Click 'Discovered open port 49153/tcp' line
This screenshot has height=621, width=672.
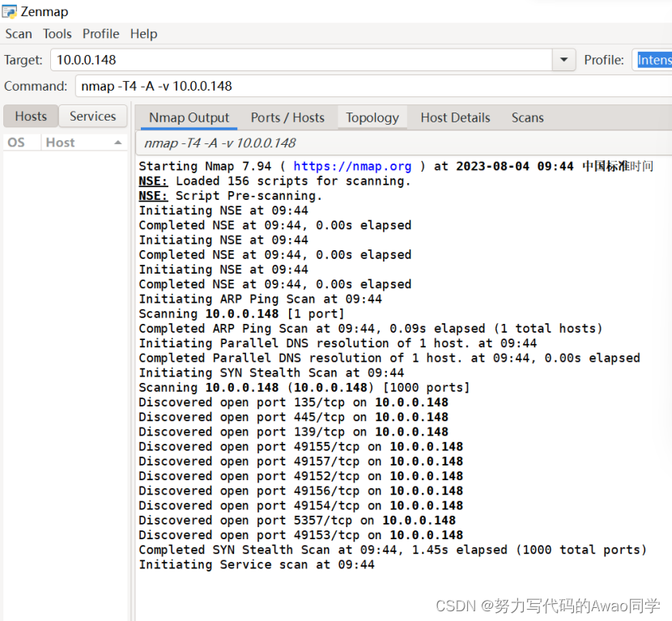(301, 535)
